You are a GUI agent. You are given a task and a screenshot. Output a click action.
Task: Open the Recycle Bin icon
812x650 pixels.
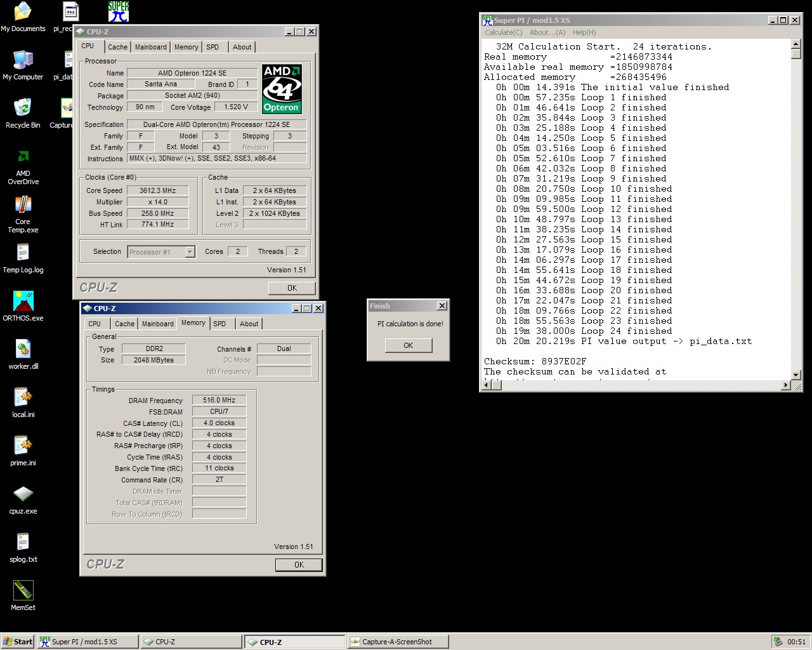23,113
